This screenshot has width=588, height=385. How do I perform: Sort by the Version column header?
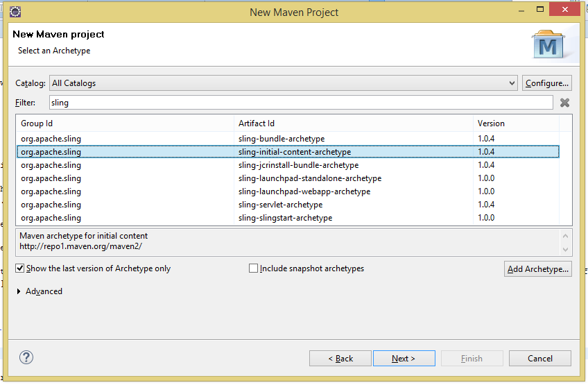click(x=516, y=123)
